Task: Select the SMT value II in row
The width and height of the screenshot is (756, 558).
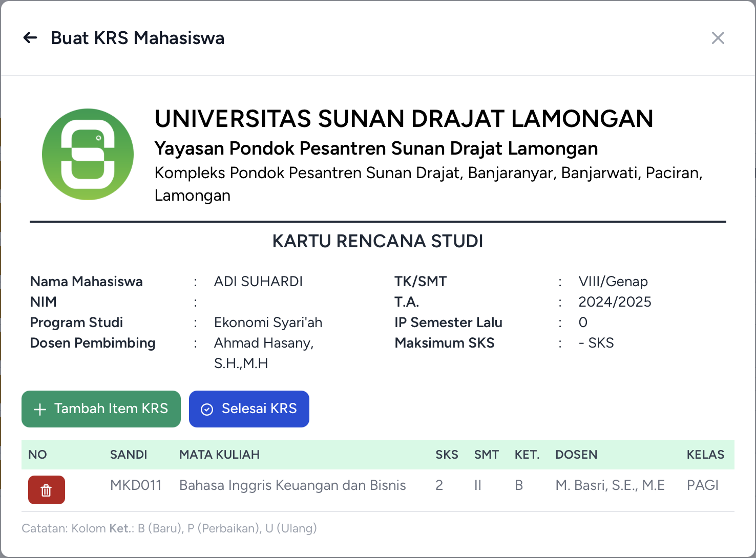Action: click(x=478, y=485)
